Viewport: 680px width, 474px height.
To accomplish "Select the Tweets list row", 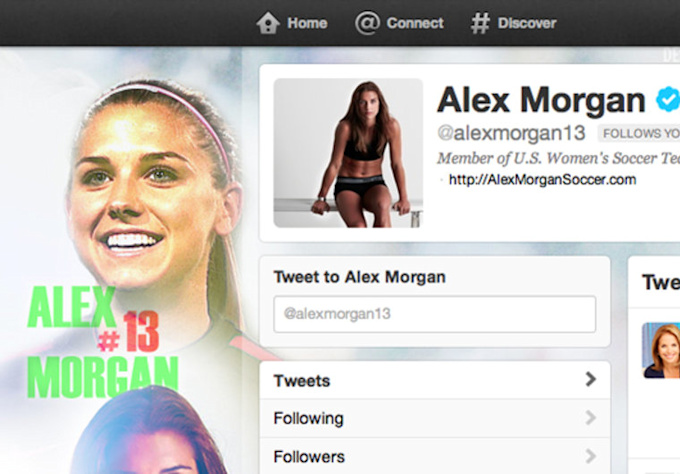I will pos(435,380).
